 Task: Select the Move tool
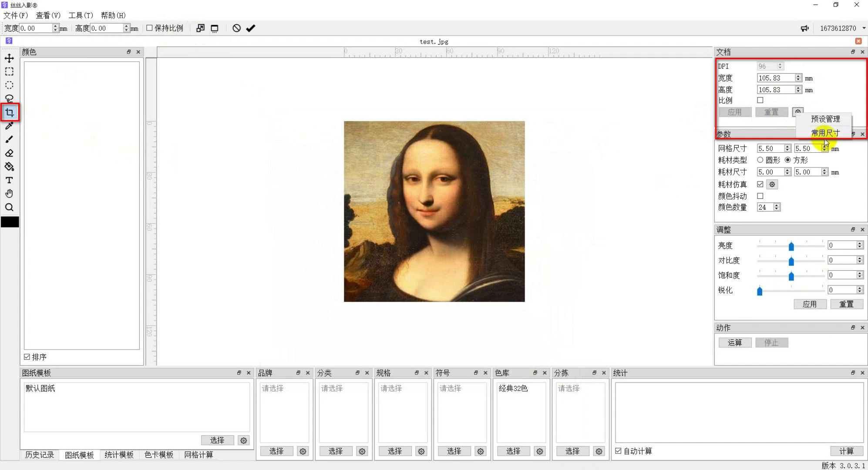(x=9, y=58)
